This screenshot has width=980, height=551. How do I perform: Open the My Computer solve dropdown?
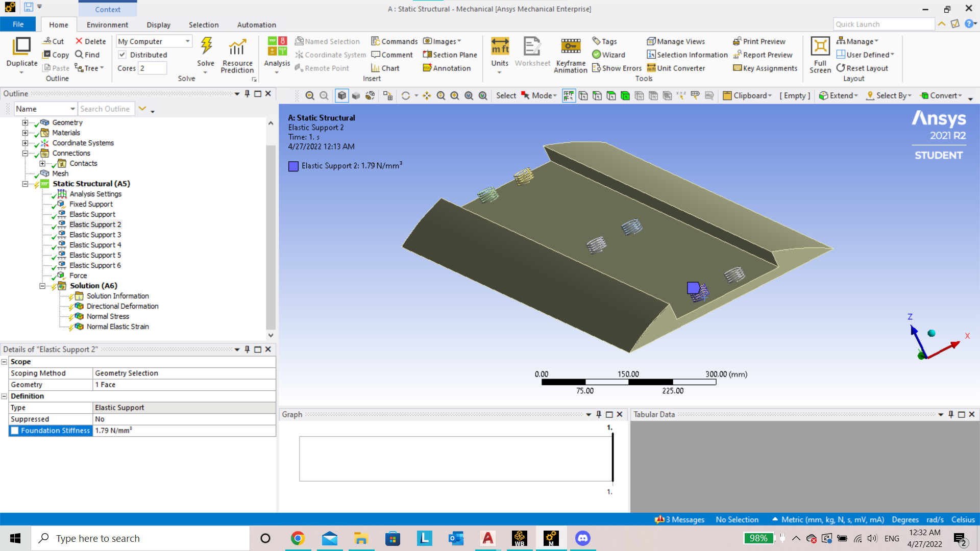coord(187,41)
